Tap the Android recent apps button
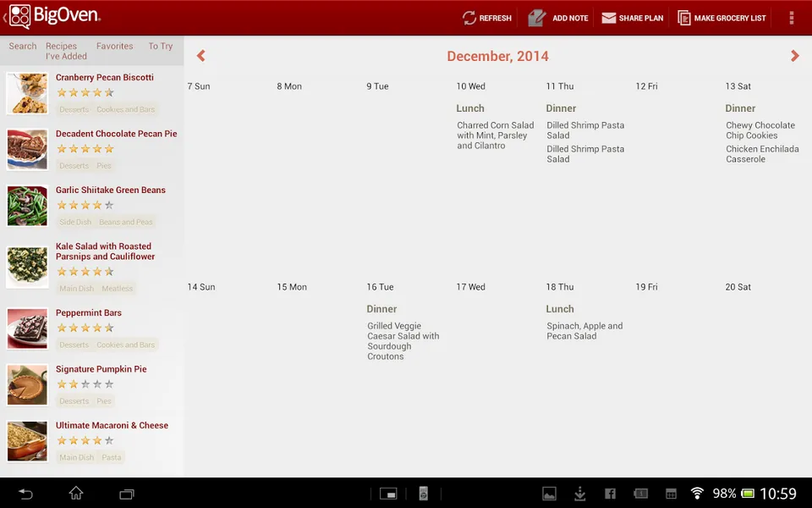The image size is (812, 508). pos(126,494)
